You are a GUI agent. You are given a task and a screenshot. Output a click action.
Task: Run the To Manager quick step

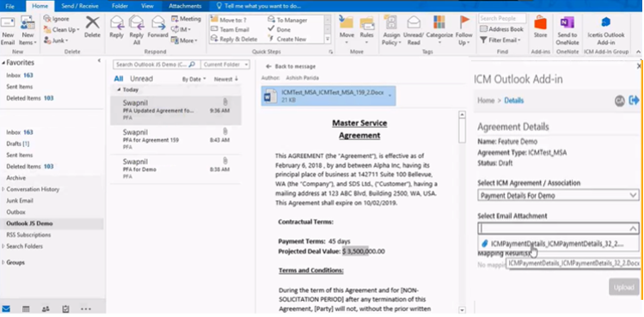[x=287, y=20]
